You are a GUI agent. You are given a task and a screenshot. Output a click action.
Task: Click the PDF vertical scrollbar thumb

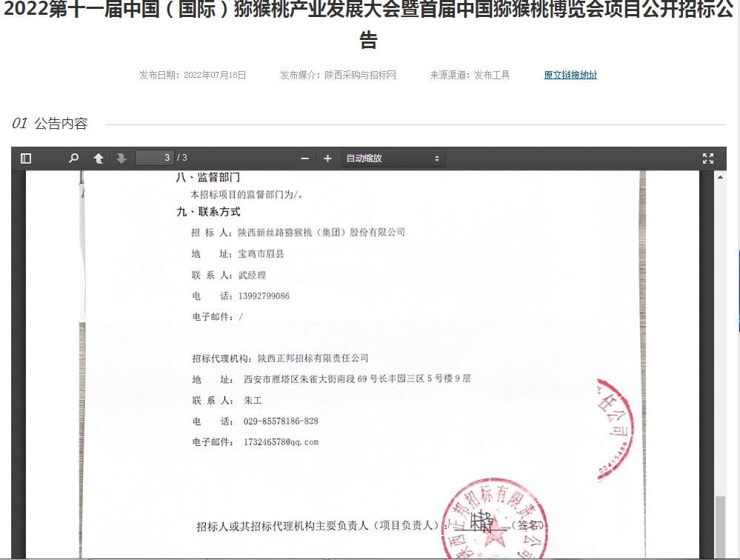click(720, 526)
